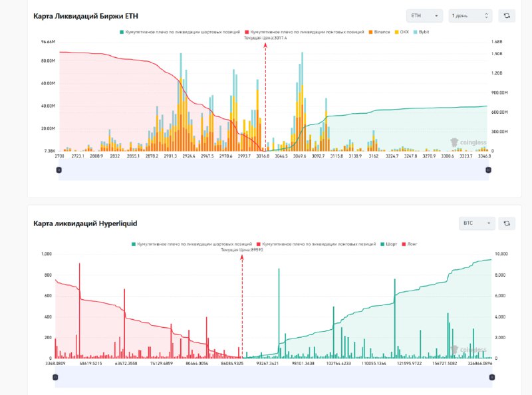The height and width of the screenshot is (395, 532).
Task: Toggle 'Шорт' legend item in Hyperliquid chart
Action: click(388, 244)
